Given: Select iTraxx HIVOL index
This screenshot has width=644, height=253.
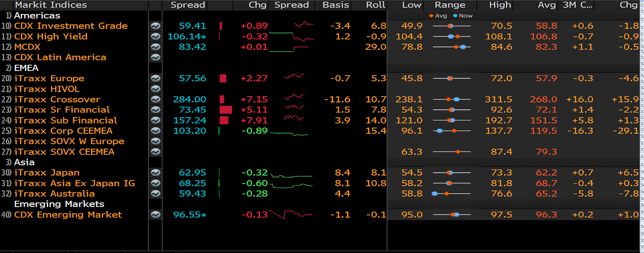Looking at the screenshot, I should coord(47,88).
